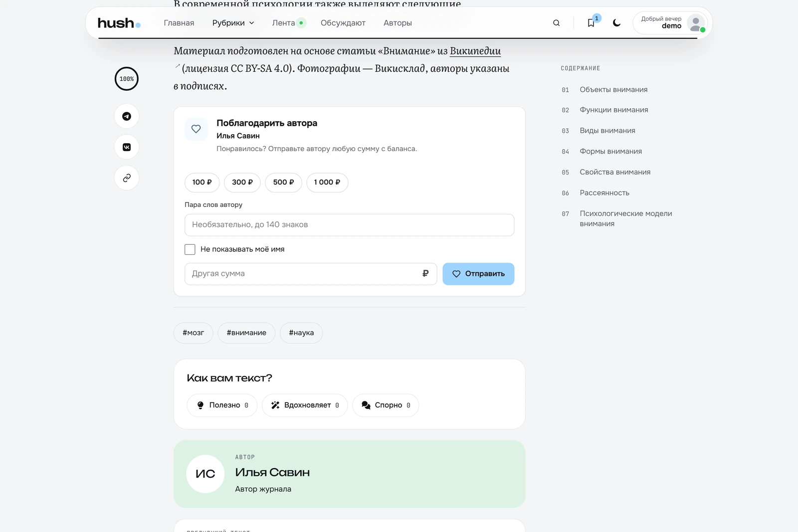Viewport: 798px width, 532px height.
Task: Click the ИС author avatar
Action: click(x=205, y=474)
